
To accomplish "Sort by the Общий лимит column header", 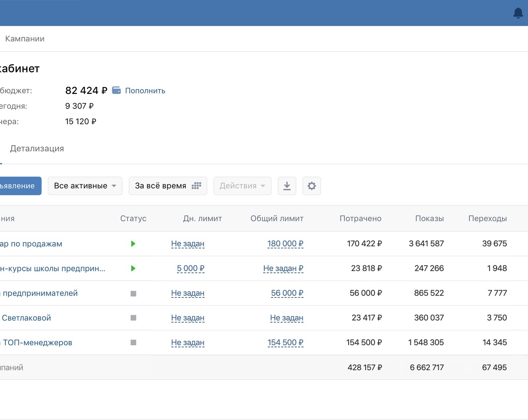I will (277, 218).
